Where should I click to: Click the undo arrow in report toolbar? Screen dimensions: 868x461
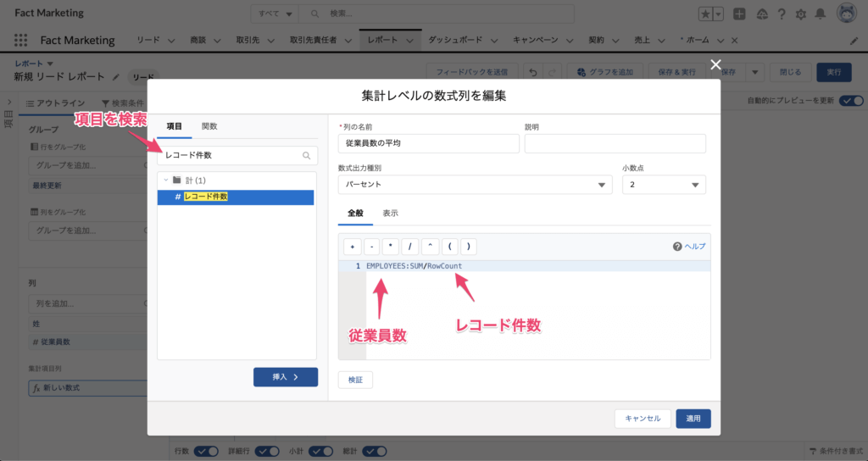pos(532,73)
